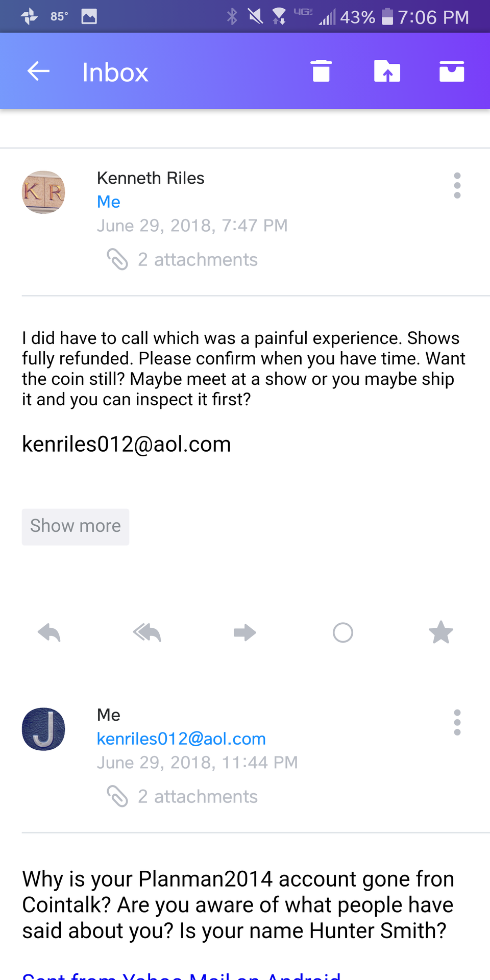Tap recipient kenriles012@aol.com link in second message
This screenshot has height=980, width=490.
tap(181, 739)
